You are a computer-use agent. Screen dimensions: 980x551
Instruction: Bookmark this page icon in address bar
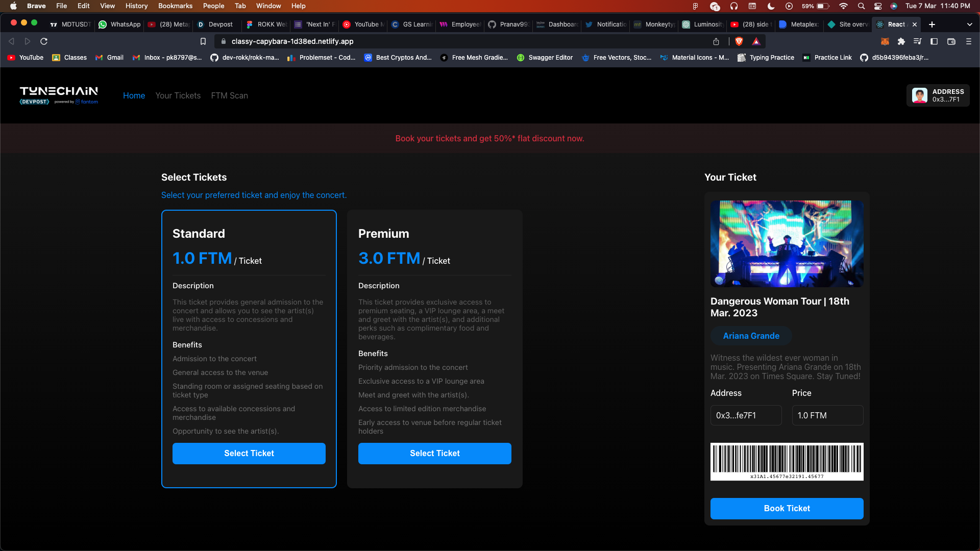coord(203,41)
